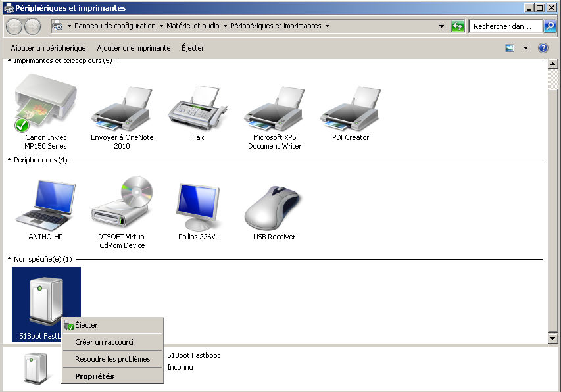The width and height of the screenshot is (561, 392).
Task: Select the USB Receiver mouse icon
Action: (x=273, y=208)
